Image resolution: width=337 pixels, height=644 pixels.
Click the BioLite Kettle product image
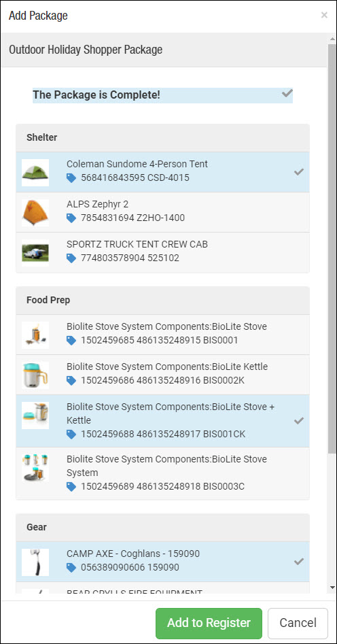pos(35,375)
